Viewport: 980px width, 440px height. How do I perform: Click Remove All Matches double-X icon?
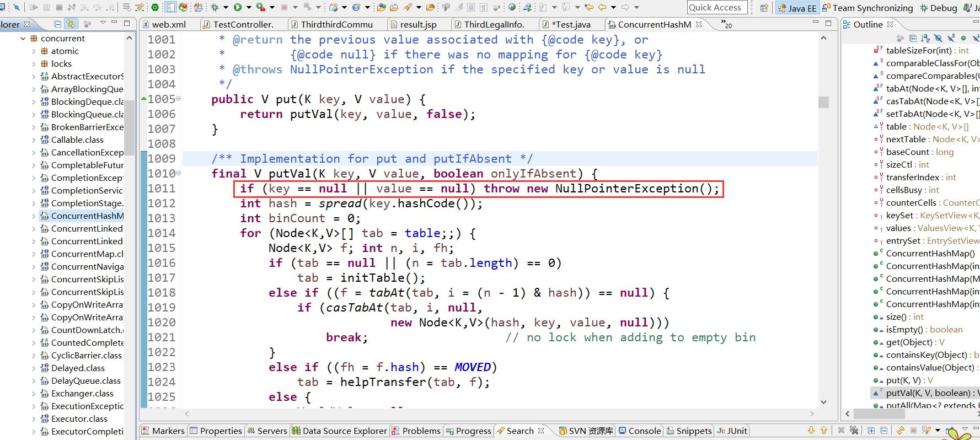[x=854, y=430]
